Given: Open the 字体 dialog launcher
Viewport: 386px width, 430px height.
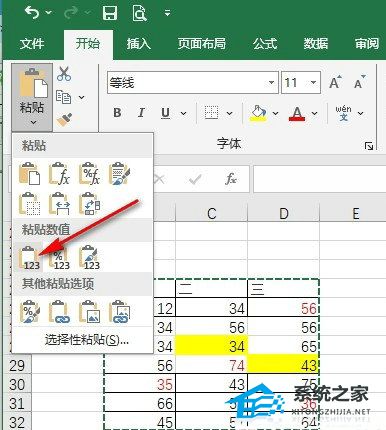Looking at the screenshot, I should point(369,146).
